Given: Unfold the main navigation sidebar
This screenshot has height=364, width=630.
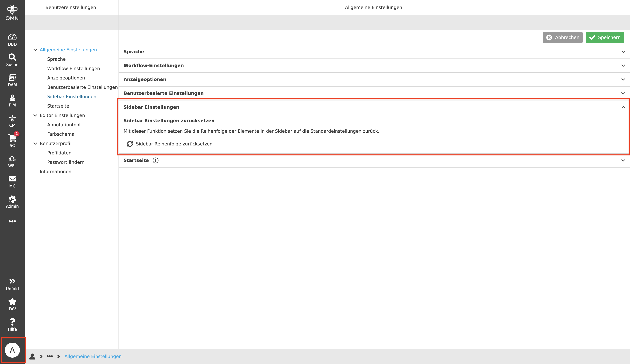Looking at the screenshot, I should [x=12, y=284].
